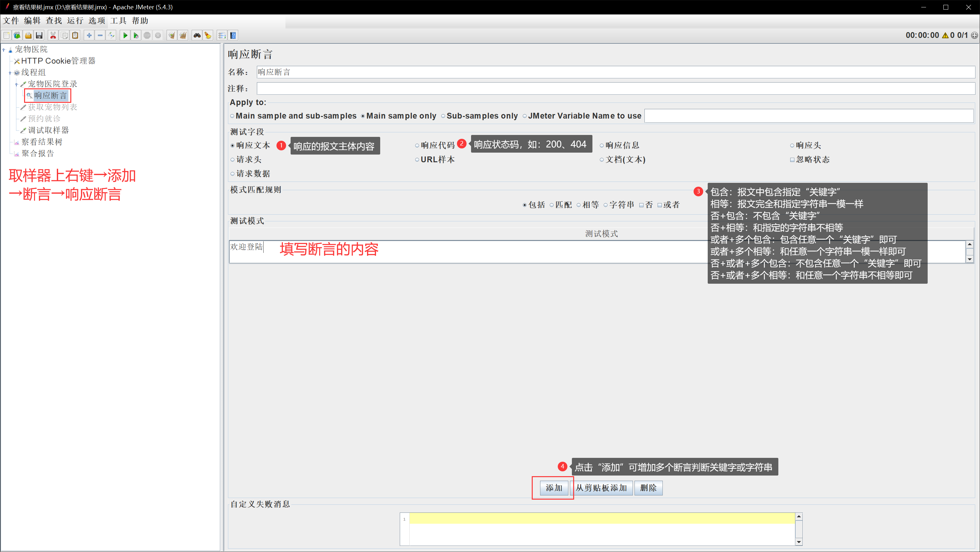Click the Clear all broom icon
Screen dimensions: 980x552
[x=183, y=35]
